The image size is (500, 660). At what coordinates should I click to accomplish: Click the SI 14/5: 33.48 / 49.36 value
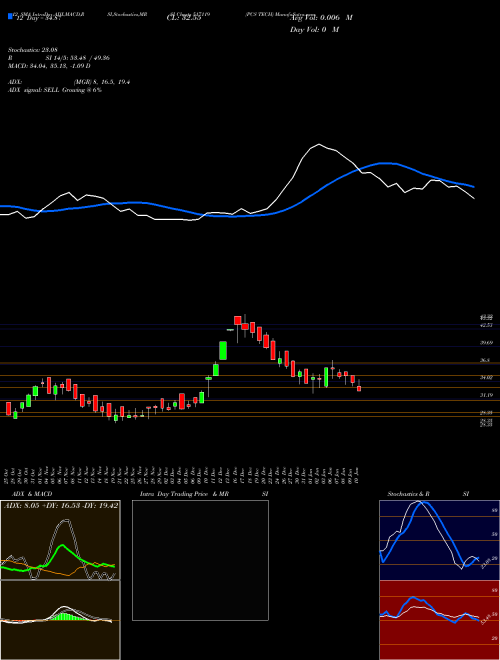pos(77,58)
